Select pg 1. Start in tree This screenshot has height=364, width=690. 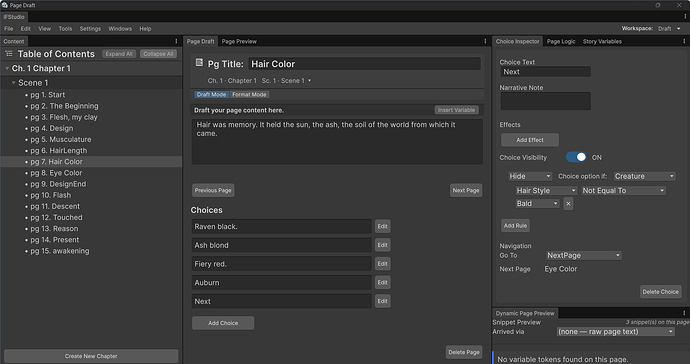(x=91, y=95)
